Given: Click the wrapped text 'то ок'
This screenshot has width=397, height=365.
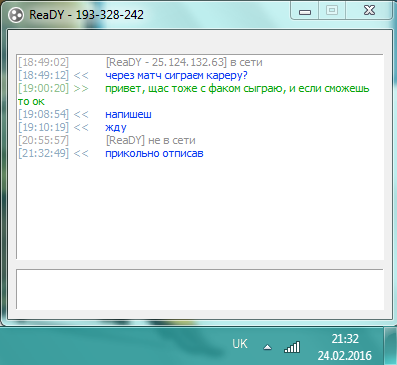Looking at the screenshot, I should click(31, 102).
